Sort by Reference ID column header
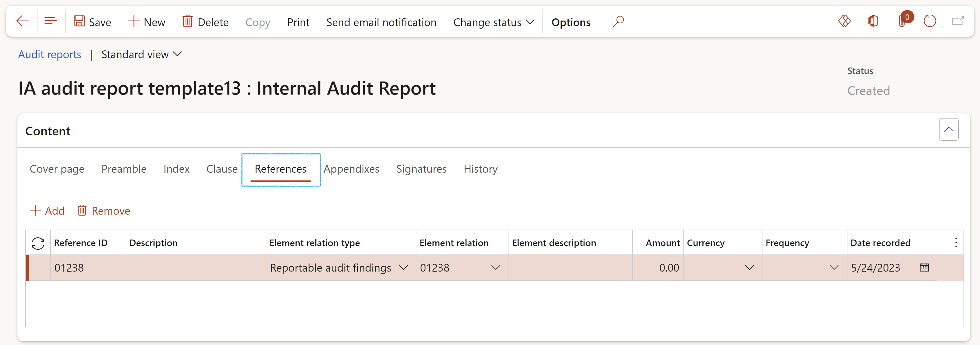This screenshot has height=345, width=980. click(x=81, y=243)
